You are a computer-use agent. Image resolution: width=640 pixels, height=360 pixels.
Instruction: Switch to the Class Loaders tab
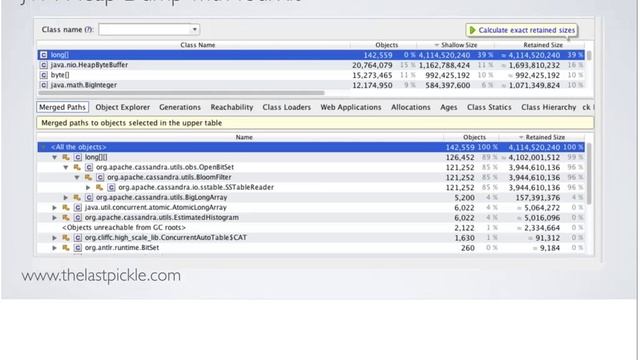coord(287,107)
